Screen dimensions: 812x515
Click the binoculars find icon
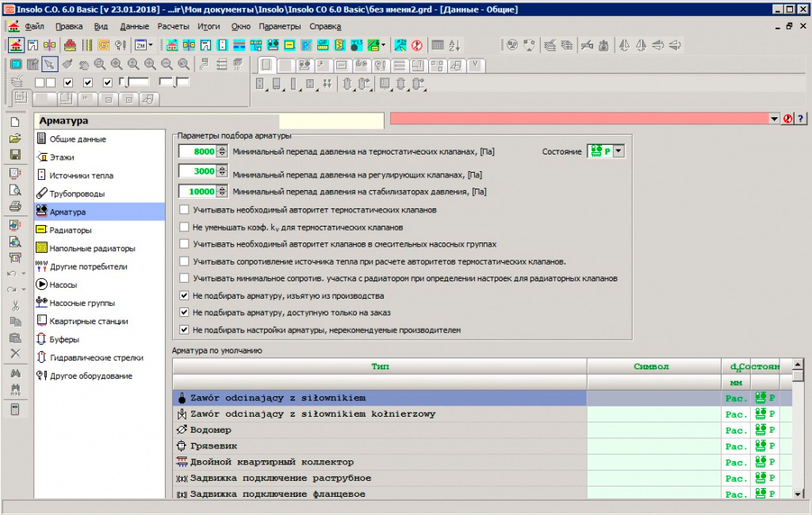coord(15,372)
